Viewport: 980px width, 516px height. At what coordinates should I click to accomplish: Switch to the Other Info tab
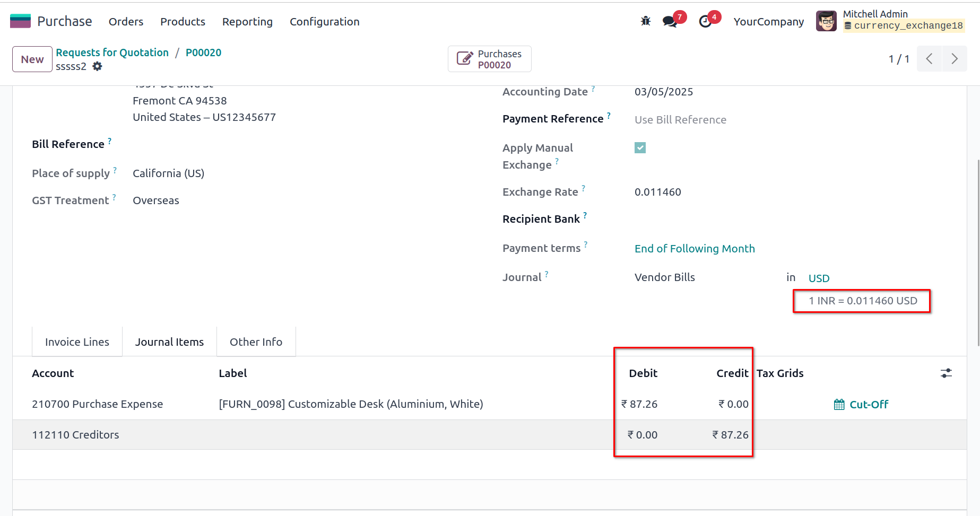[256, 342]
